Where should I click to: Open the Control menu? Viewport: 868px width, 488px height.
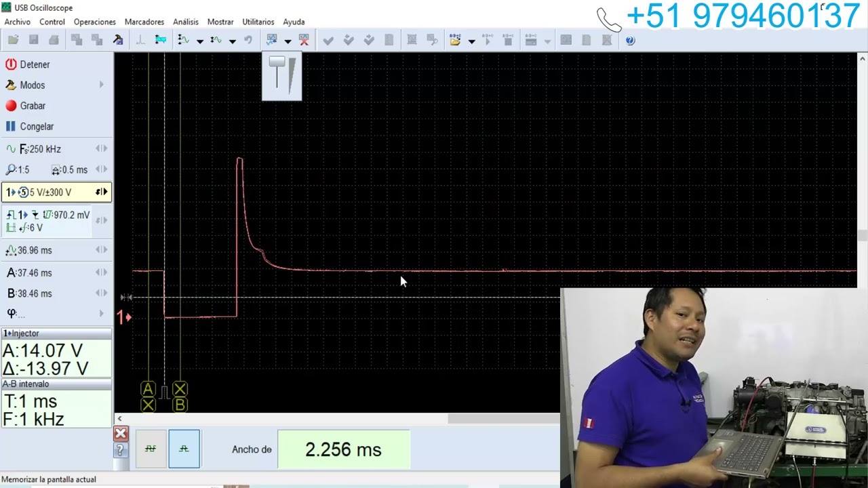tap(52, 22)
